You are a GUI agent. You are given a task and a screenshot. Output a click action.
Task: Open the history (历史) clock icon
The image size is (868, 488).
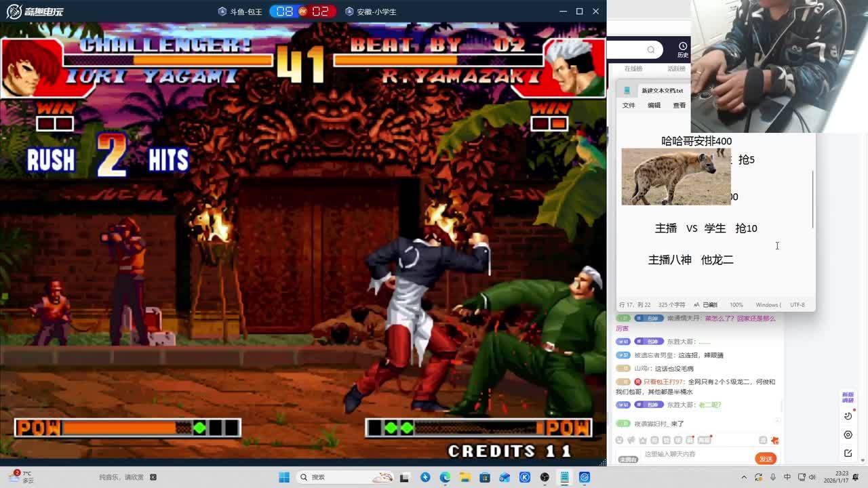(682, 46)
